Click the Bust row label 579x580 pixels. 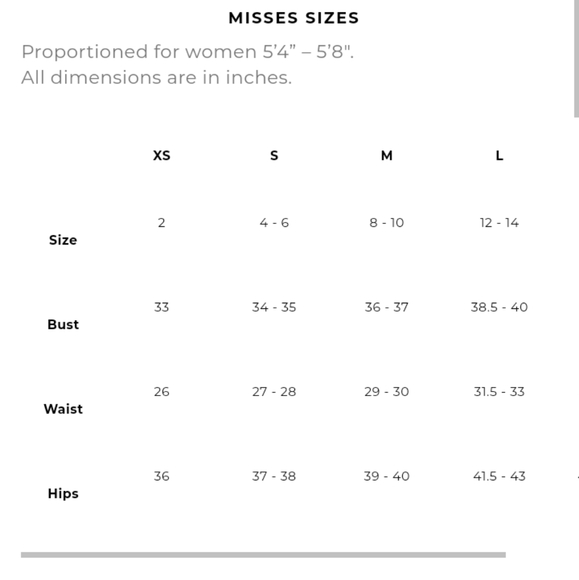point(63,324)
